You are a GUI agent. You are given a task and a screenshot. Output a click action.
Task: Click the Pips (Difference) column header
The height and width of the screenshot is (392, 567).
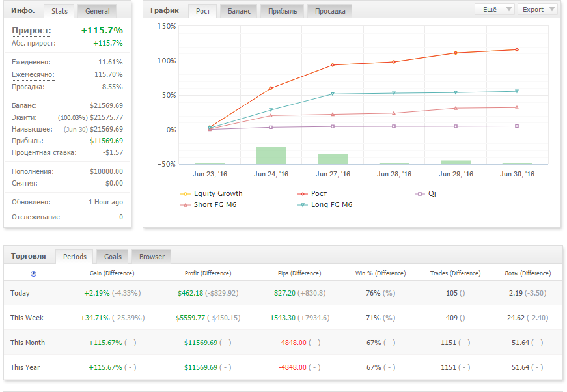pyautogui.click(x=299, y=273)
